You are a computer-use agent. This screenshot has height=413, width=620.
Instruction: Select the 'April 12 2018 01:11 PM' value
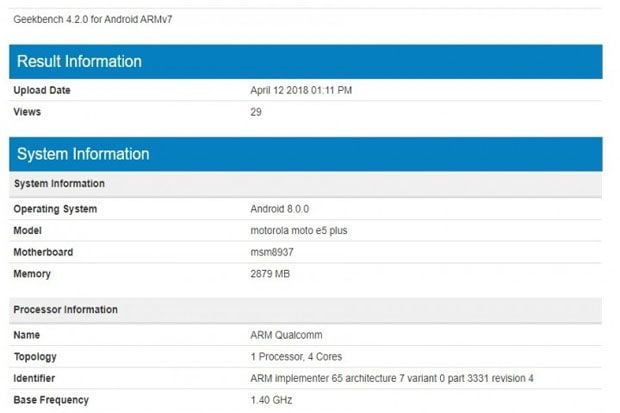301,90
